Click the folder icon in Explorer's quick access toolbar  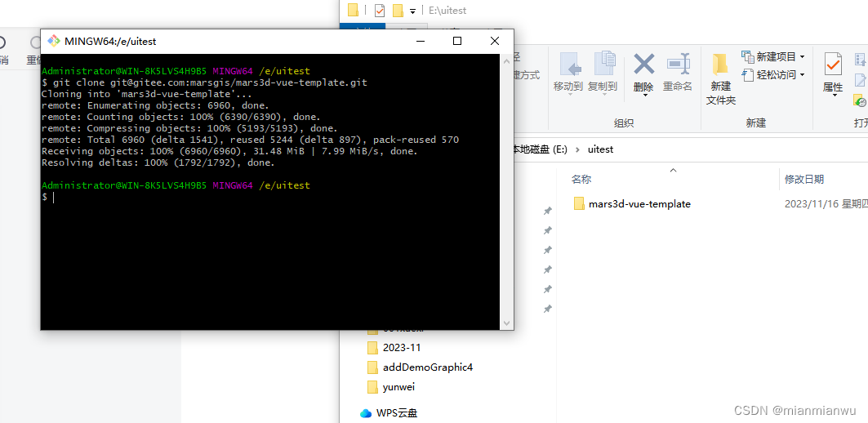(x=354, y=10)
